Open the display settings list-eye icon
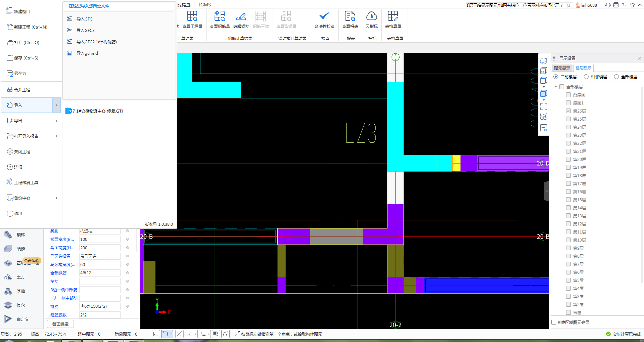644x342 pixels. (x=544, y=128)
